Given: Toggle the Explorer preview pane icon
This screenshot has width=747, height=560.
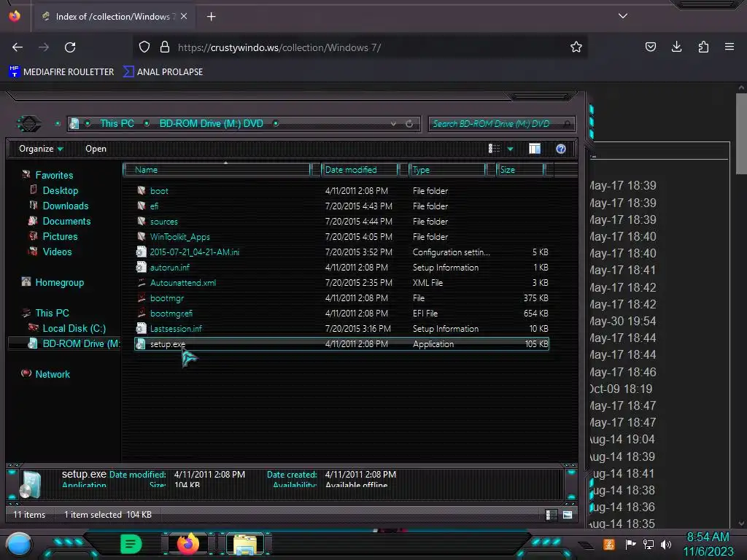Looking at the screenshot, I should pos(535,149).
